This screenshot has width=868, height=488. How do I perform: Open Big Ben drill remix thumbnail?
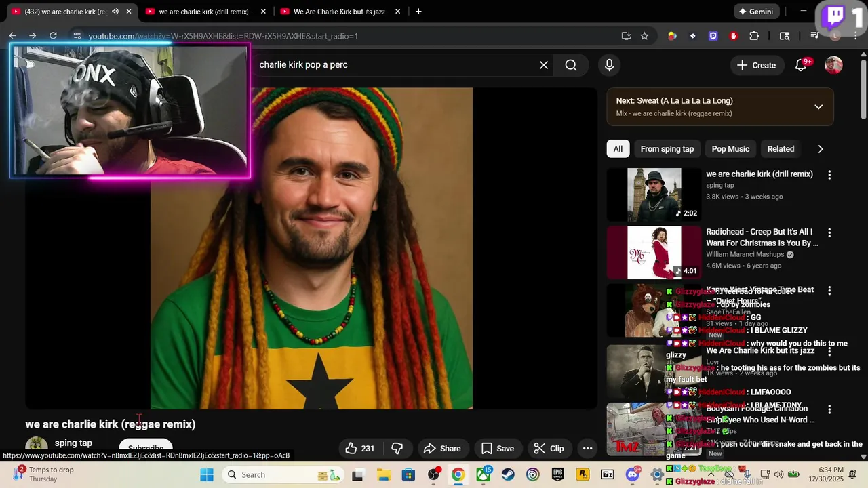click(x=654, y=195)
